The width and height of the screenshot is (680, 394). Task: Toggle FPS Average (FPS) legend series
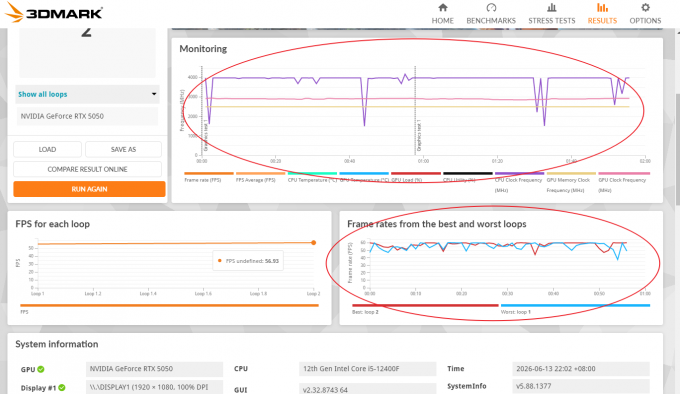coord(260,177)
